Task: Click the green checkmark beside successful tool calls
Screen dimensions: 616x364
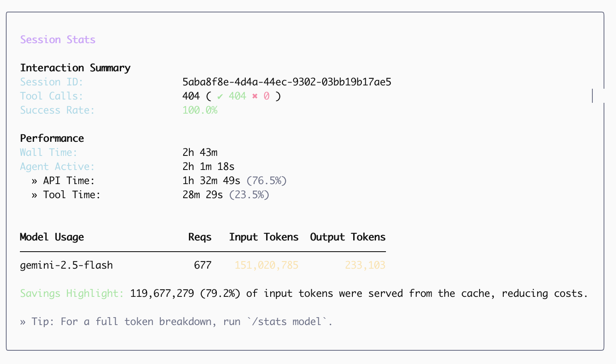Action: [220, 97]
